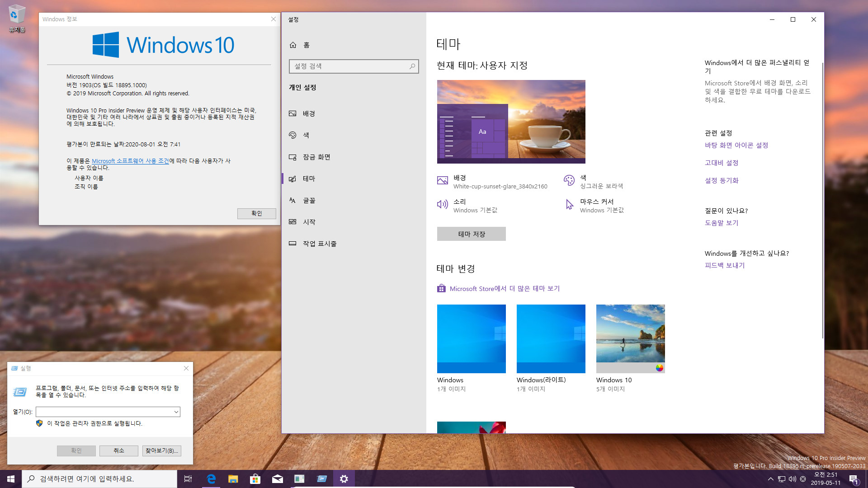Click the volume icon in system tray
Image resolution: width=868 pixels, height=488 pixels.
(792, 479)
